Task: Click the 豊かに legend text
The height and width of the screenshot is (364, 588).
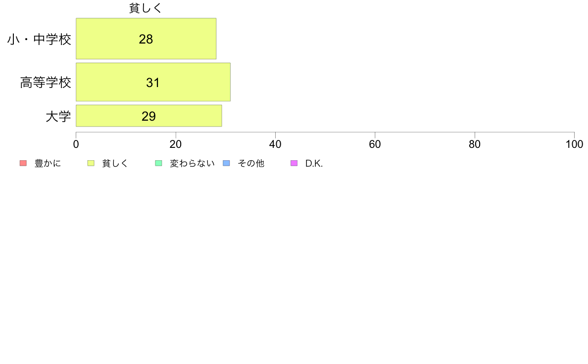Action: 48,163
